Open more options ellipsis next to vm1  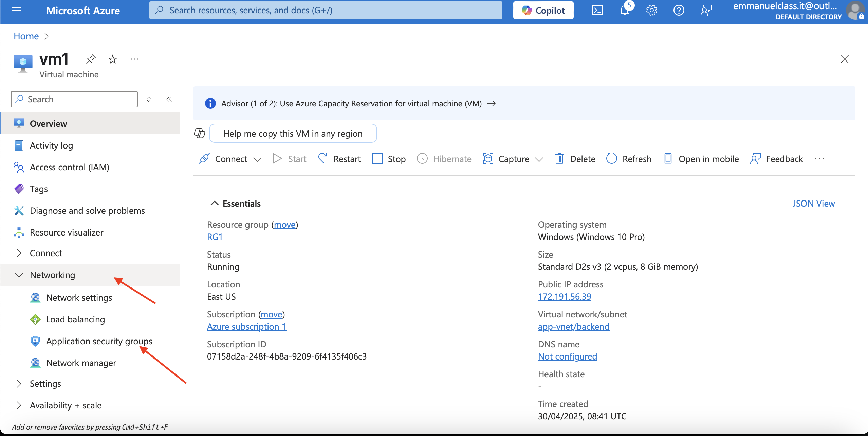134,59
